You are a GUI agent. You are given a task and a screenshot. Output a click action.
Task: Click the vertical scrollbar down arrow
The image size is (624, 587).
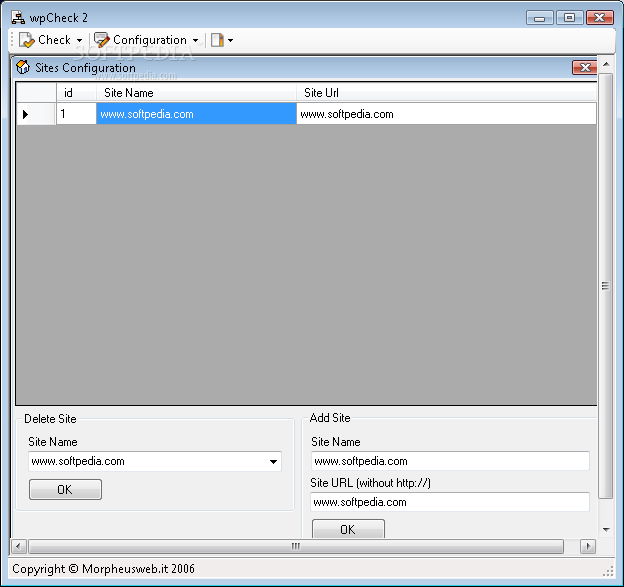click(606, 529)
